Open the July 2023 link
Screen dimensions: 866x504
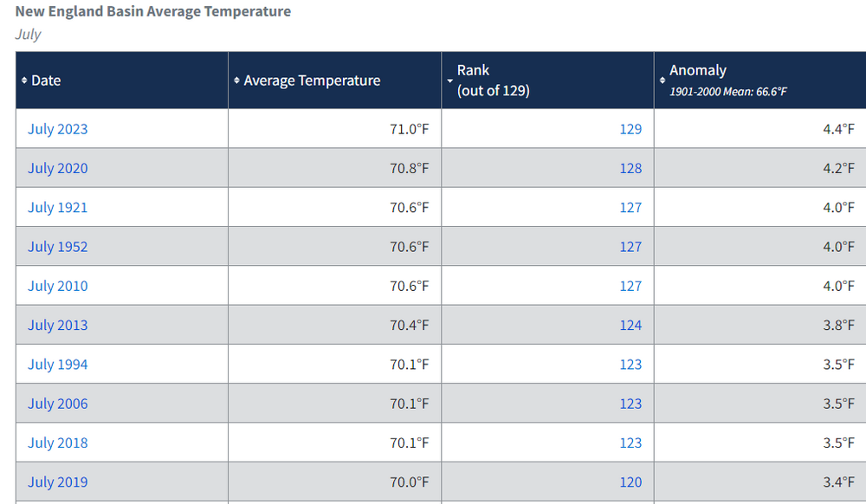tap(58, 129)
